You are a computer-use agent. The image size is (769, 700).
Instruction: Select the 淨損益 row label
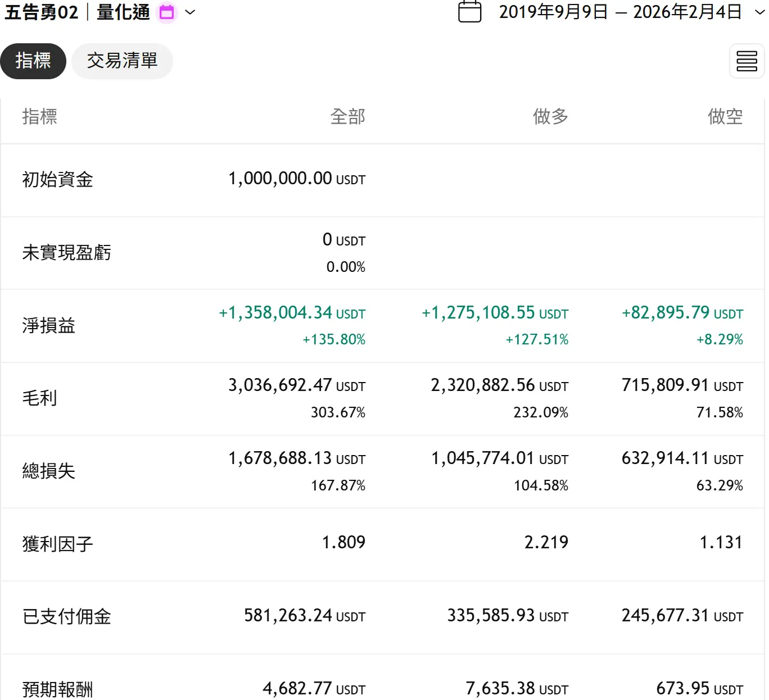[48, 326]
